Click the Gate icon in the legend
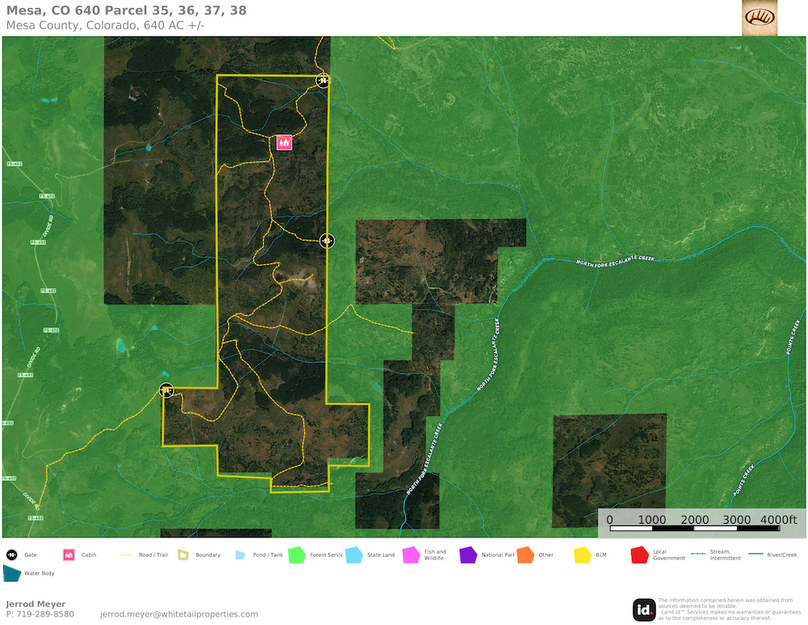 [11, 554]
